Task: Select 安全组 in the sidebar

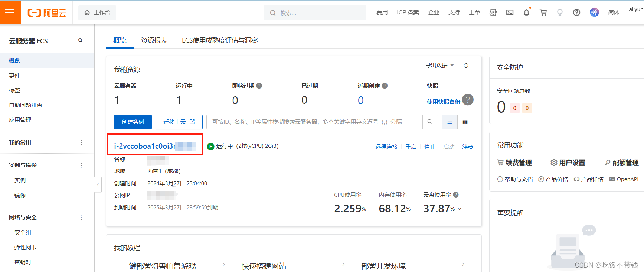Action: 23,233
